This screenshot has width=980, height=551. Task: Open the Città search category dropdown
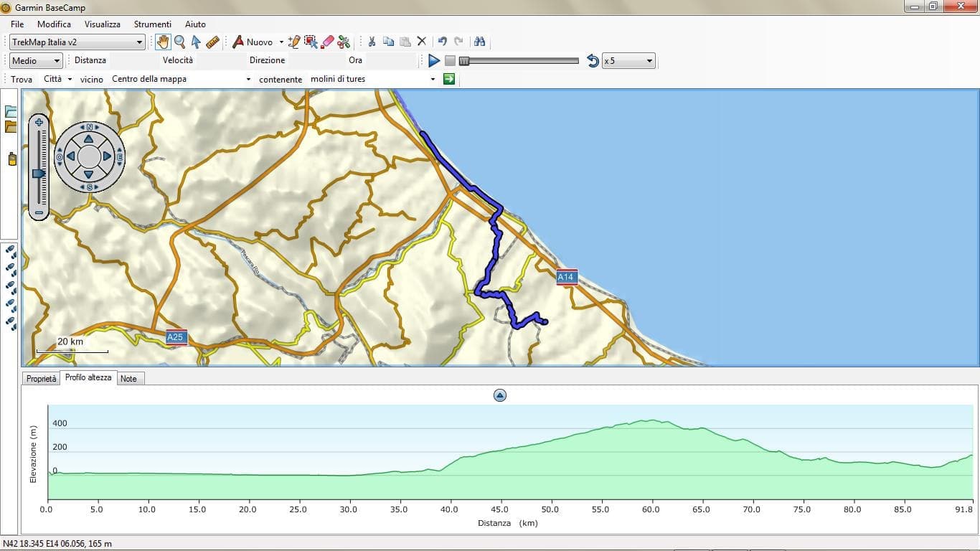coord(58,79)
